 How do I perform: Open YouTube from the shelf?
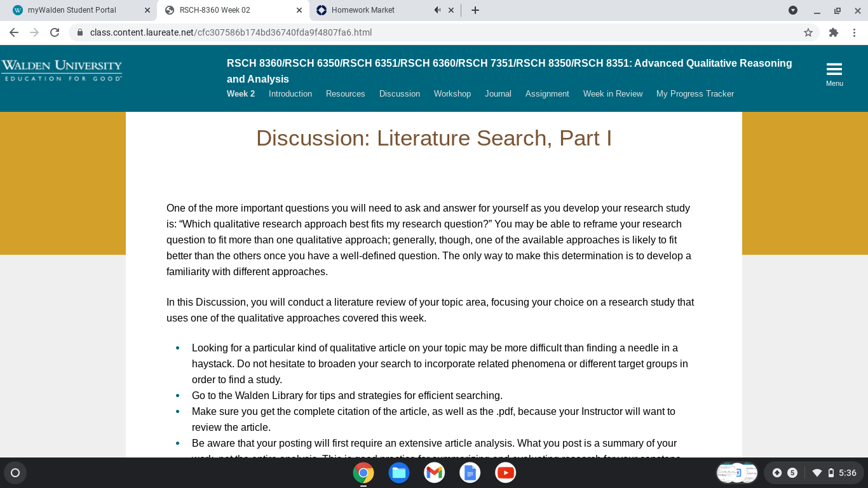click(506, 473)
